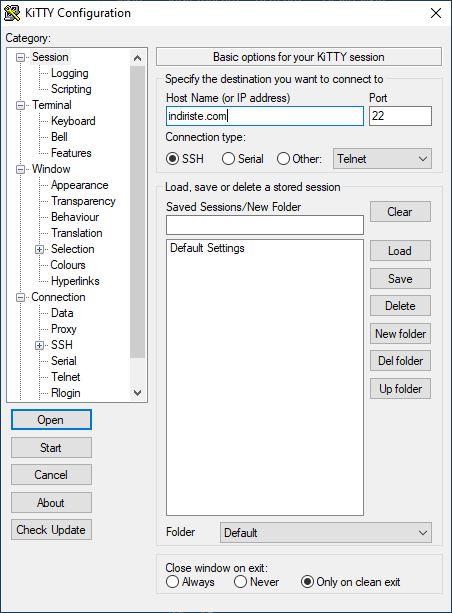
Task: Select Session category in tree
Action: pos(50,57)
